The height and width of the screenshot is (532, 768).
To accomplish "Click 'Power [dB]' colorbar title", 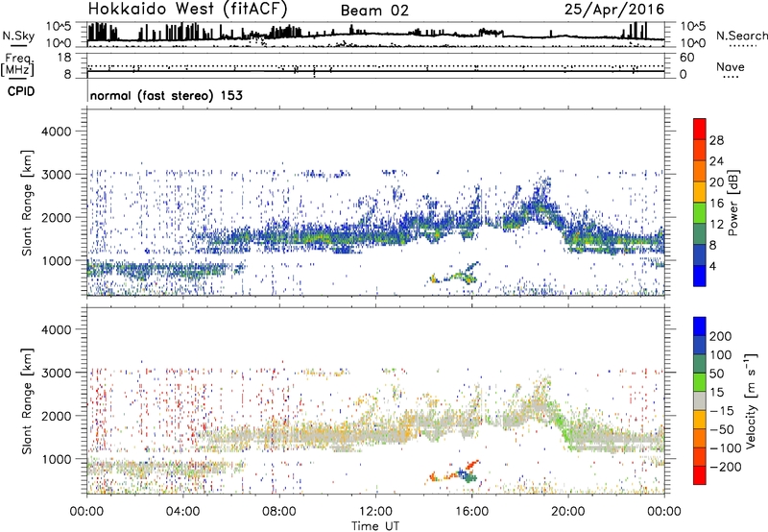I will [733, 203].
